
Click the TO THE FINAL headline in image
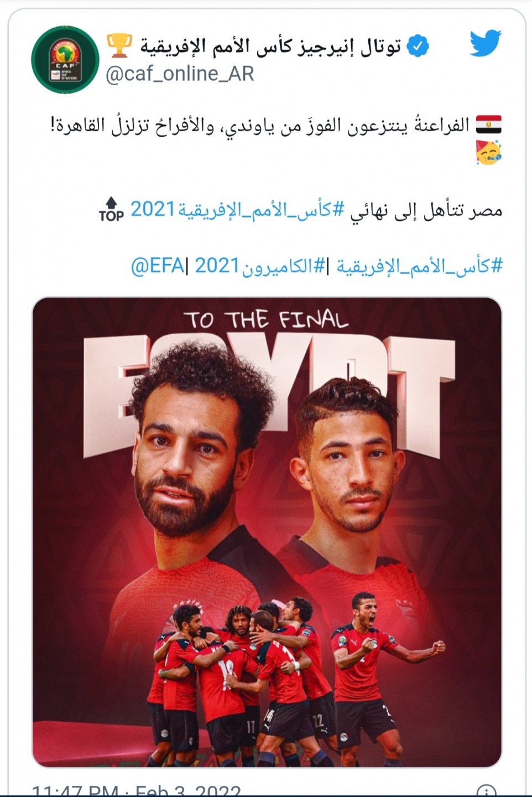click(267, 320)
